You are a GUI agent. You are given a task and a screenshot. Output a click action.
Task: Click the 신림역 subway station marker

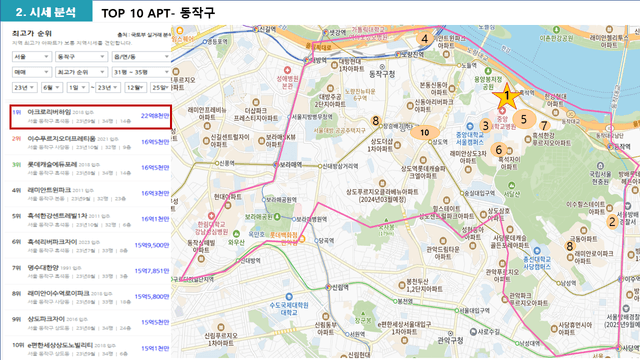pyautogui.click(x=328, y=287)
